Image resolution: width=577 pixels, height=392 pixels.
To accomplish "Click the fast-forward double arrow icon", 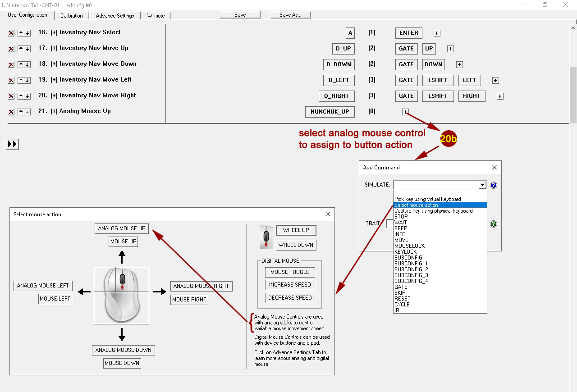I will 12,144.
